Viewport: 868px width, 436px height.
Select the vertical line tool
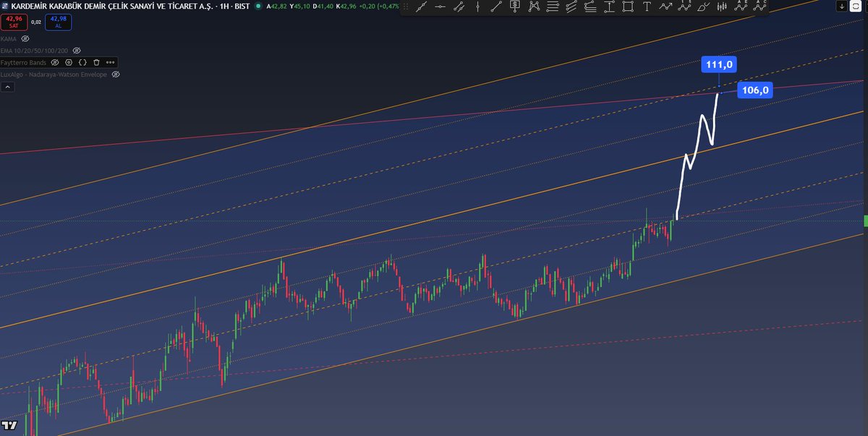click(477, 6)
